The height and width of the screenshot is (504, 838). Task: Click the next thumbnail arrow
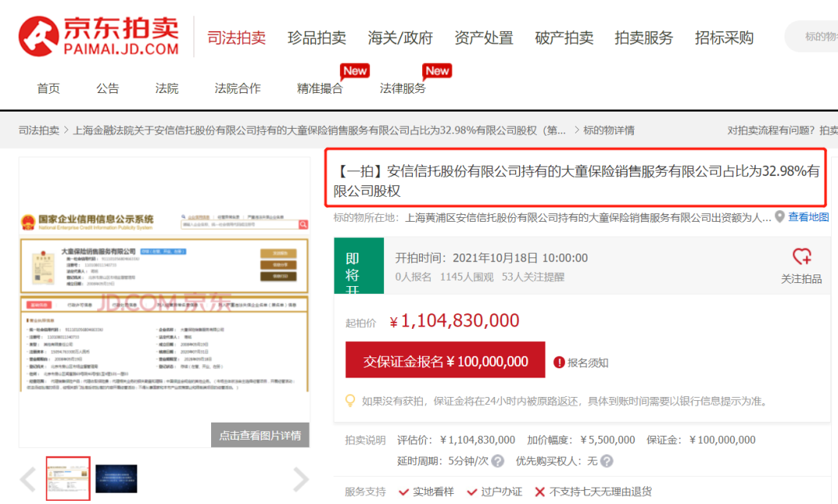[301, 479]
